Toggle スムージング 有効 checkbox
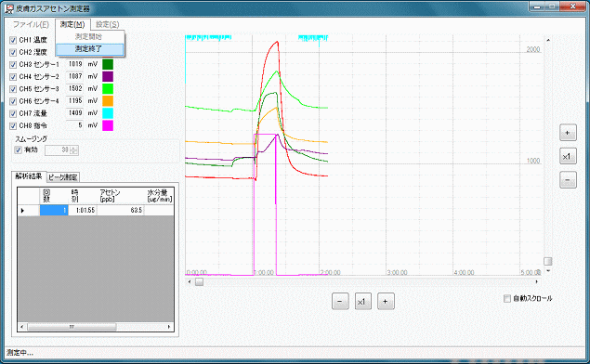 (x=18, y=150)
